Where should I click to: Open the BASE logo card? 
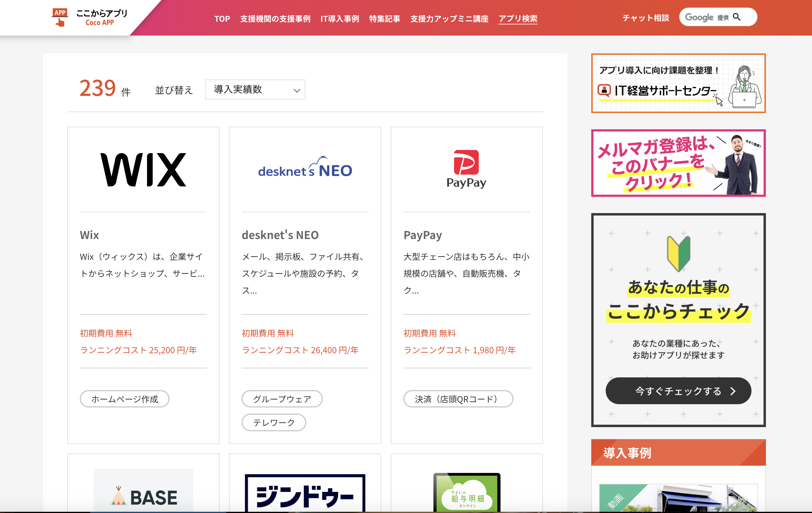pyautogui.click(x=143, y=491)
